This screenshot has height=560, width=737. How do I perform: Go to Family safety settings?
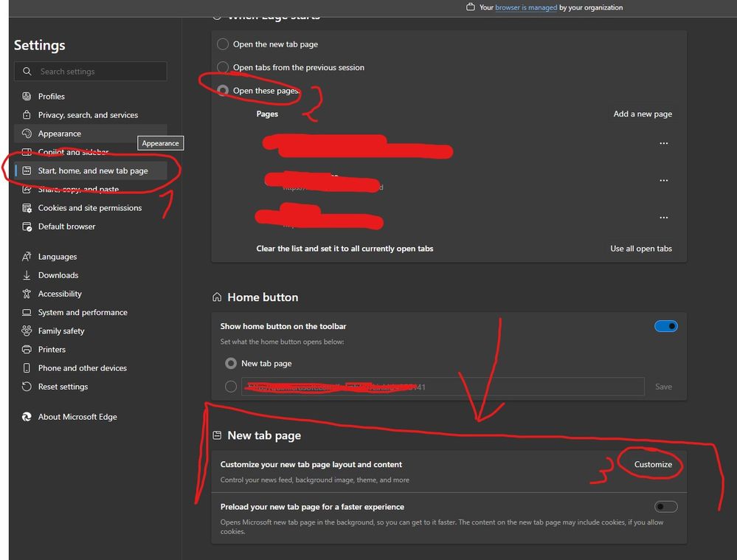tap(90, 331)
